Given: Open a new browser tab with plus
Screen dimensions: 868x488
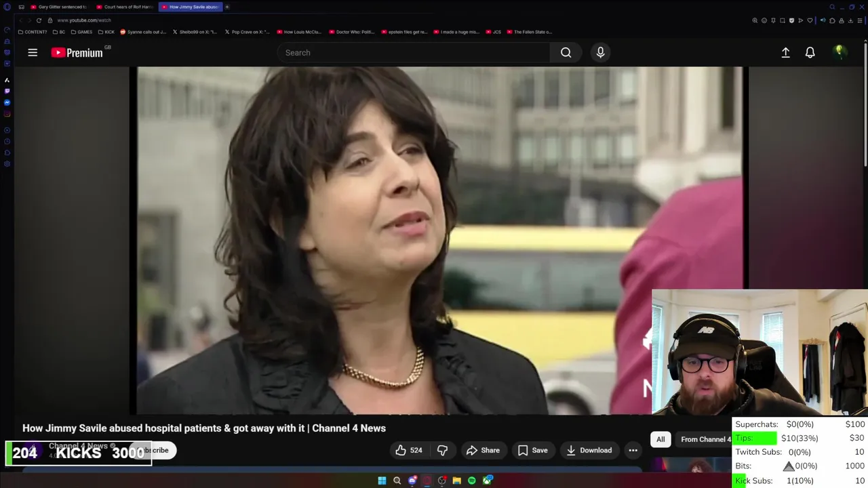Looking at the screenshot, I should pos(227,7).
